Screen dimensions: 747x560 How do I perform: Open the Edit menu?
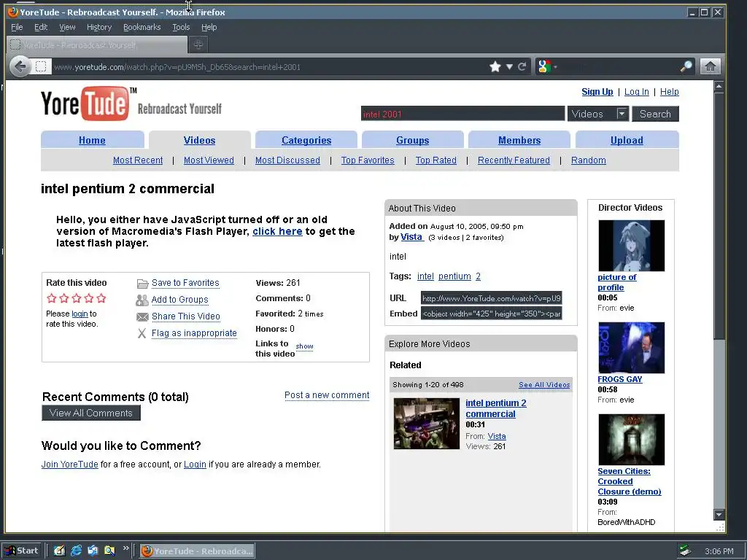(x=41, y=27)
